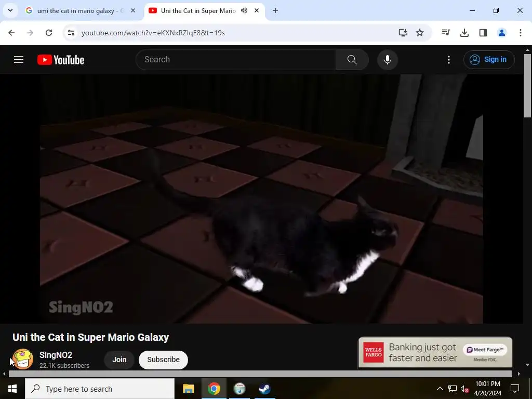Open YouTube settings three-dot menu
The width and height of the screenshot is (532, 399).
448,60
